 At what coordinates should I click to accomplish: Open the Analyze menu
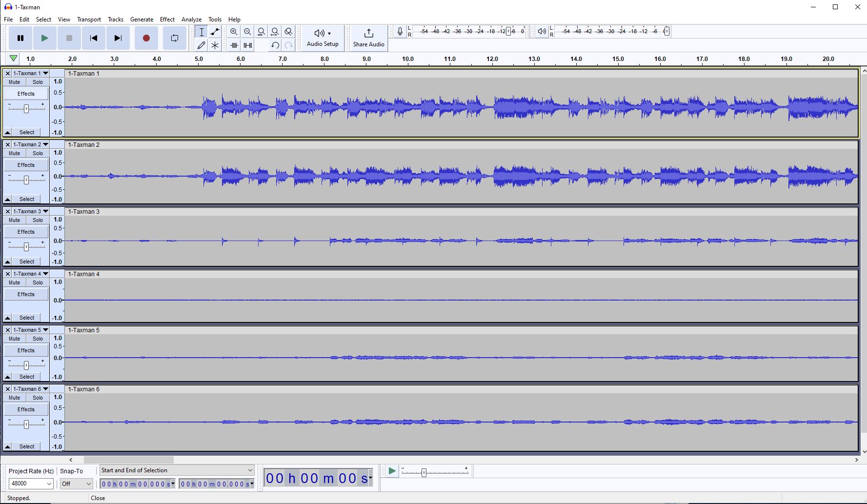191,20
